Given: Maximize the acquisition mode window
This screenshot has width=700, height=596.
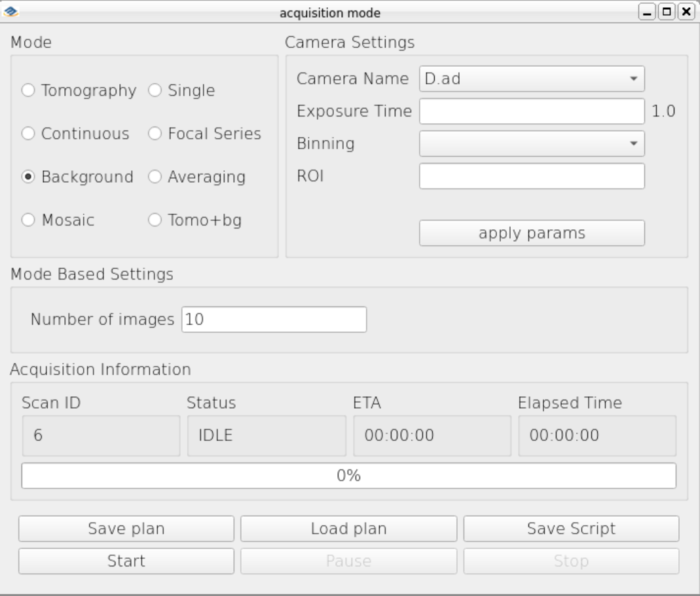Looking at the screenshot, I should [x=667, y=12].
